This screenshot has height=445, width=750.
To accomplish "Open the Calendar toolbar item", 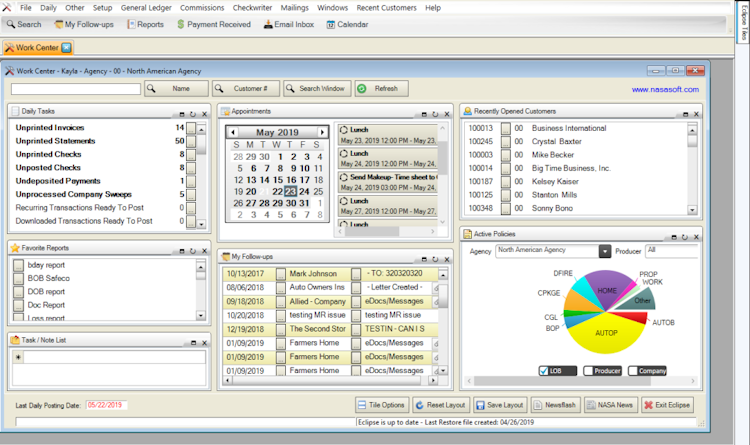I will coord(347,24).
